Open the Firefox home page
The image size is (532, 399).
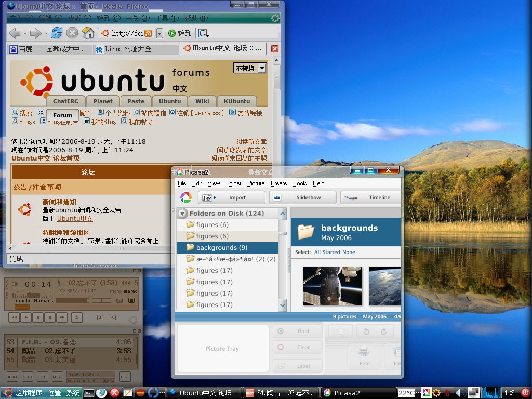[88, 33]
